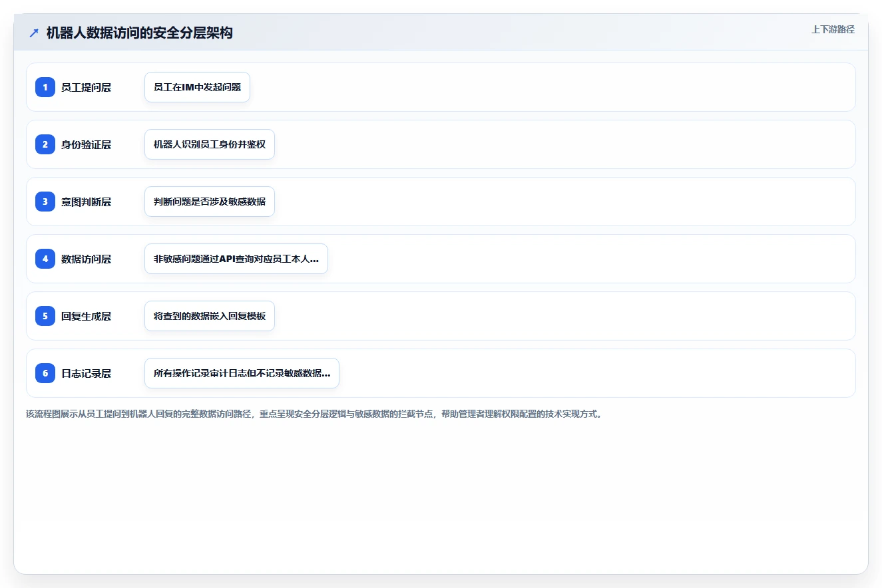Viewport: 882px width, 588px height.
Task: Expand the truncated 非敏感问题通过API查询 node
Action: [236, 259]
